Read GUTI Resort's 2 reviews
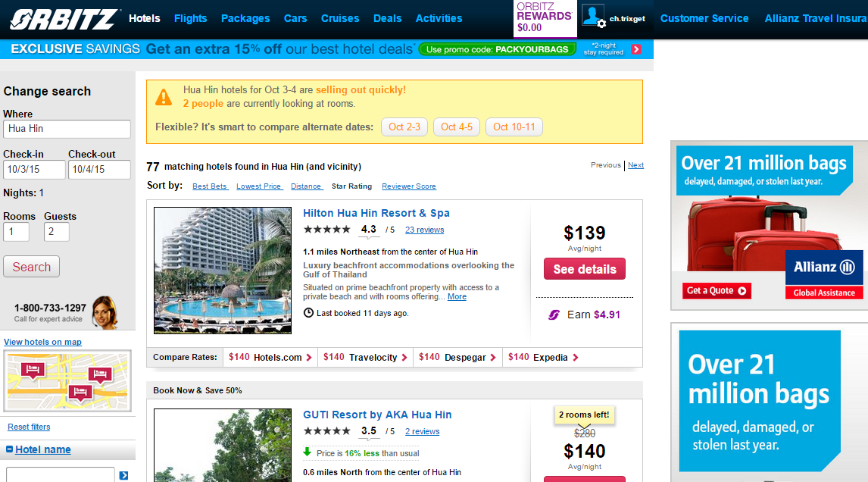 422,431
